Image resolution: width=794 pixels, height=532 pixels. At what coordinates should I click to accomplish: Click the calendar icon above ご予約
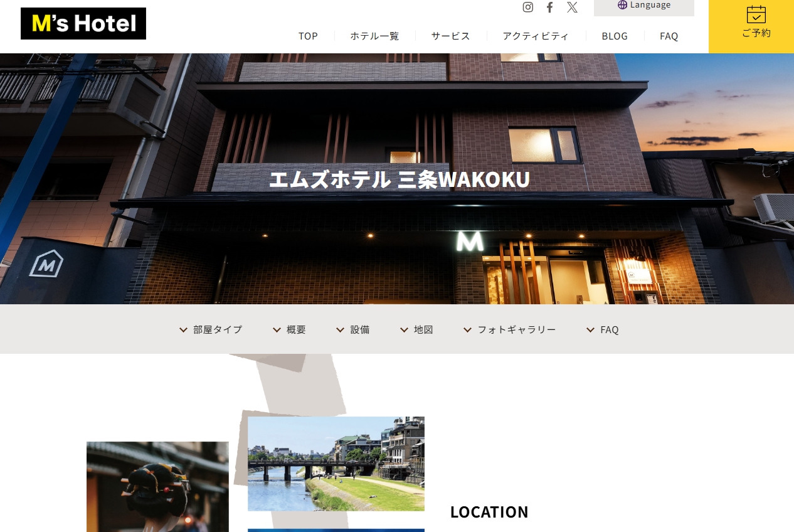[x=756, y=14]
